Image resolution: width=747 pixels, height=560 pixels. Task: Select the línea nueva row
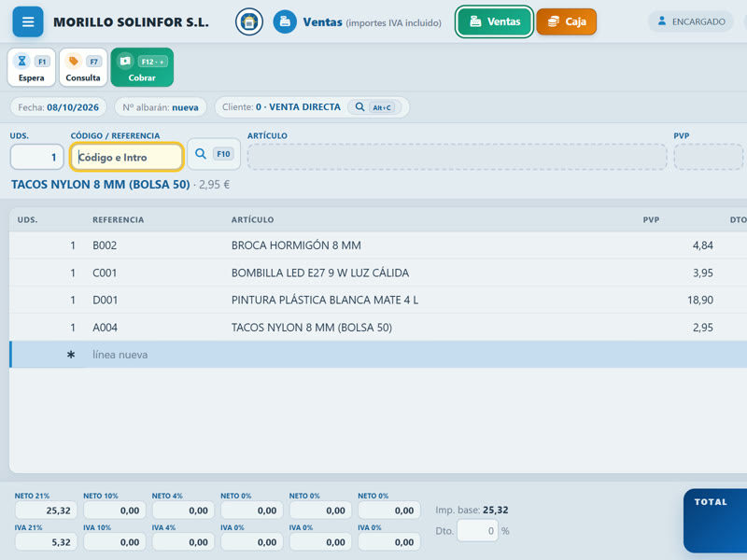(x=378, y=355)
